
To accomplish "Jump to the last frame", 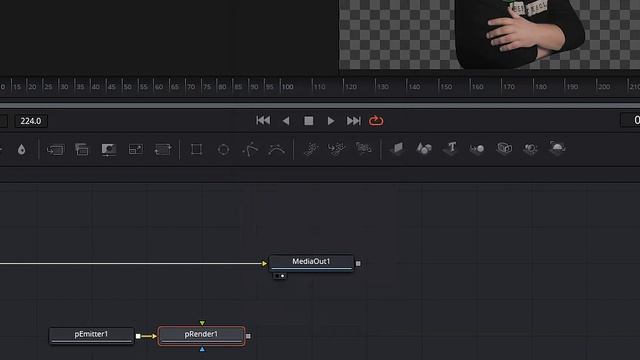I will [x=353, y=121].
